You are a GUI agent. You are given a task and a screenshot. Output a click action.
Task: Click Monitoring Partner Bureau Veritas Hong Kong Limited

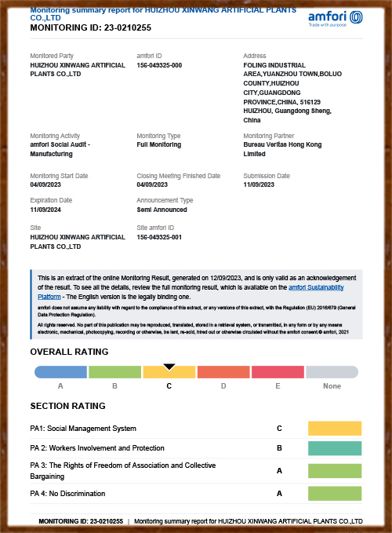(x=282, y=149)
